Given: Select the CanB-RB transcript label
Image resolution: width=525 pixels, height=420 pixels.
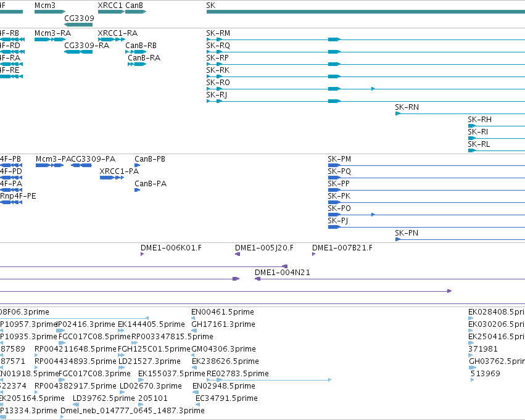Looking at the screenshot, I should pos(141,46).
